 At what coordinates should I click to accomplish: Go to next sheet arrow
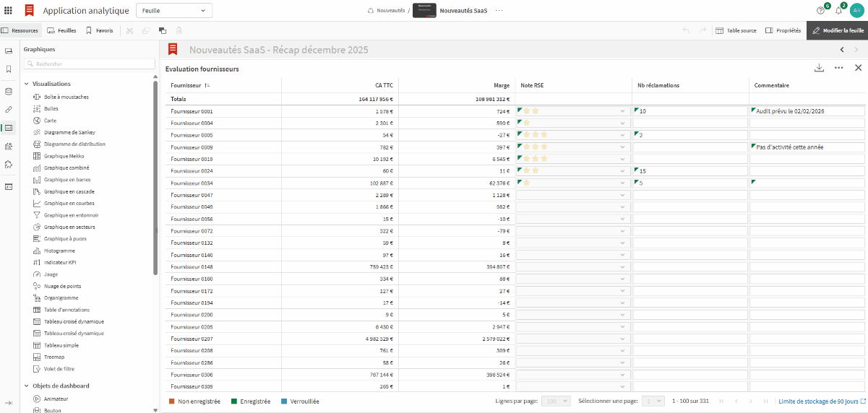858,50
